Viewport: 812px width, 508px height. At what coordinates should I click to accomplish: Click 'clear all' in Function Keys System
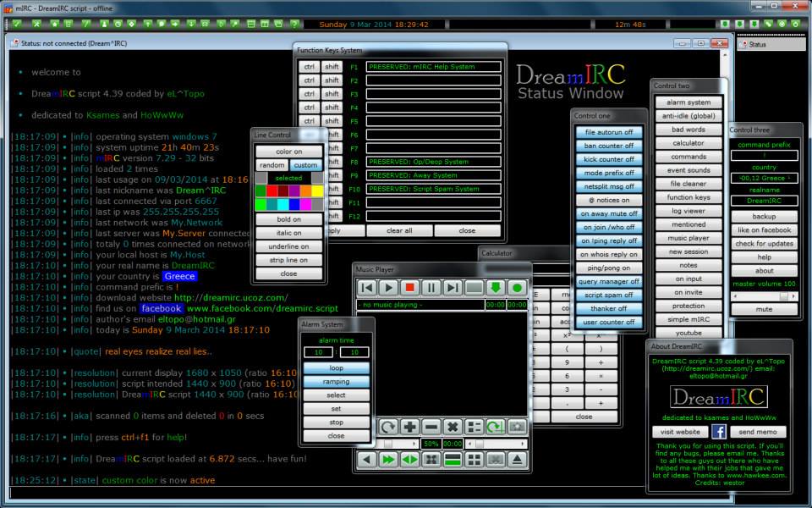pyautogui.click(x=399, y=230)
